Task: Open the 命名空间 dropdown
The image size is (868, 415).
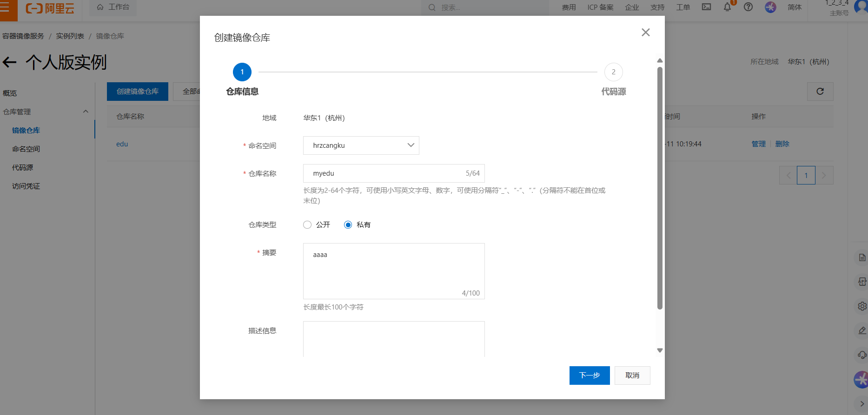Action: [x=361, y=145]
